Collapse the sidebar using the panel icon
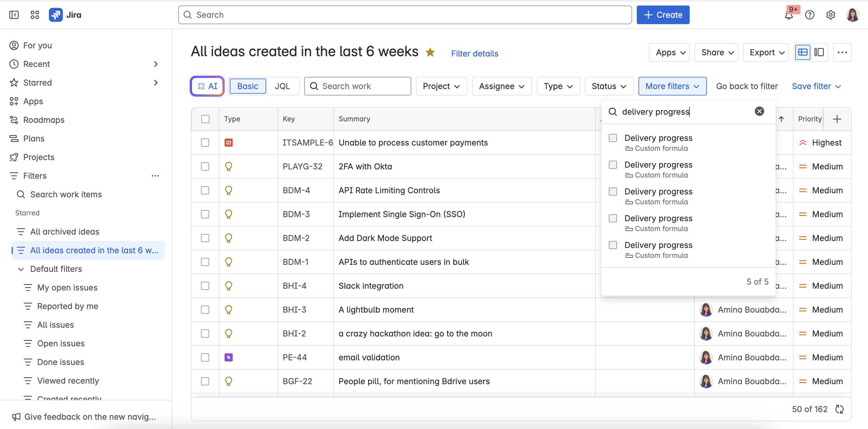This screenshot has height=429, width=868. pyautogui.click(x=13, y=15)
